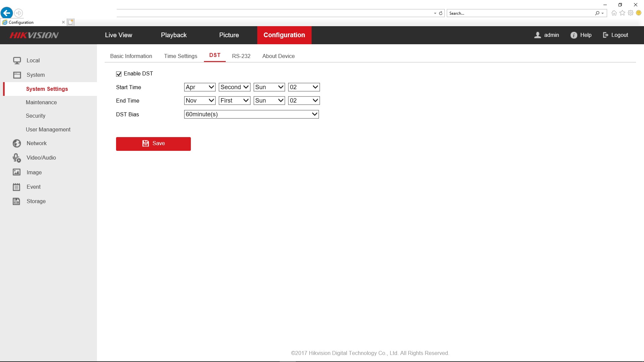Click the Logout exit icon
Image resolution: width=644 pixels, height=362 pixels.
coord(605,35)
